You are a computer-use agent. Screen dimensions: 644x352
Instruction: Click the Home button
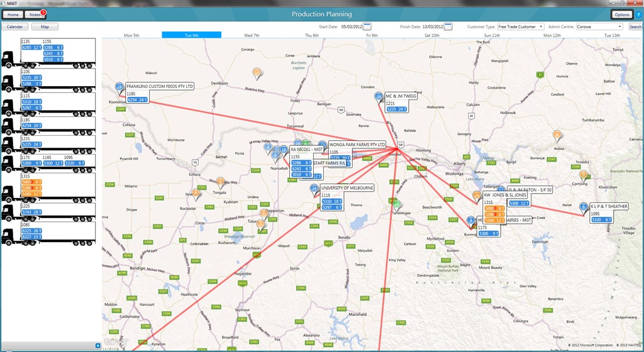13,14
